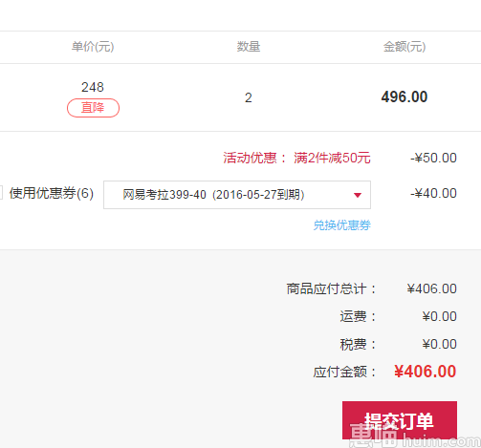Image resolution: width=481 pixels, height=448 pixels.
Task: Submit the order with 提交订单 button
Action: click(400, 420)
